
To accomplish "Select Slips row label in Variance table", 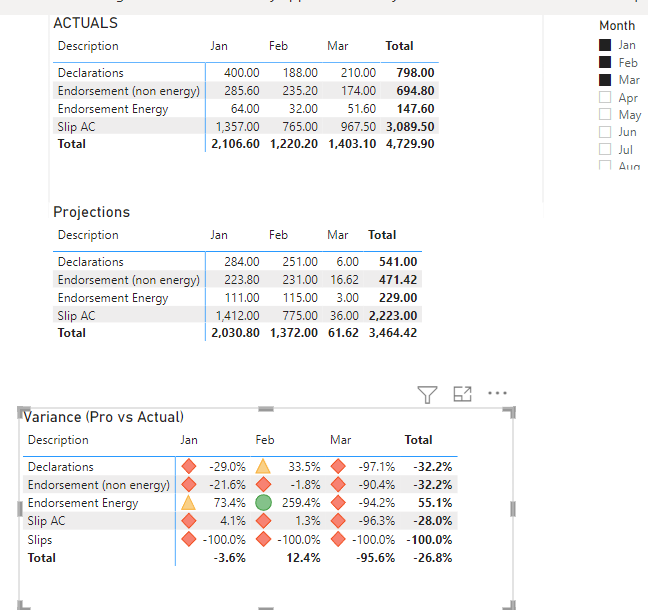I will [x=40, y=540].
